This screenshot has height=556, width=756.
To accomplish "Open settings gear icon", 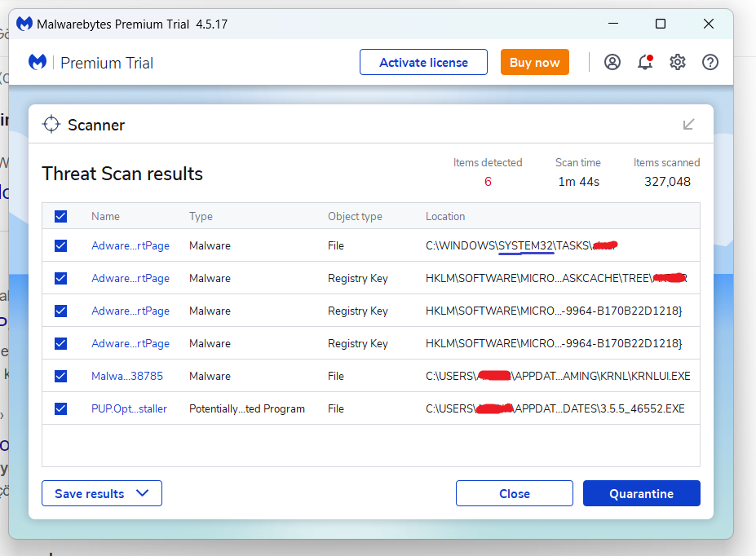I will (x=678, y=62).
